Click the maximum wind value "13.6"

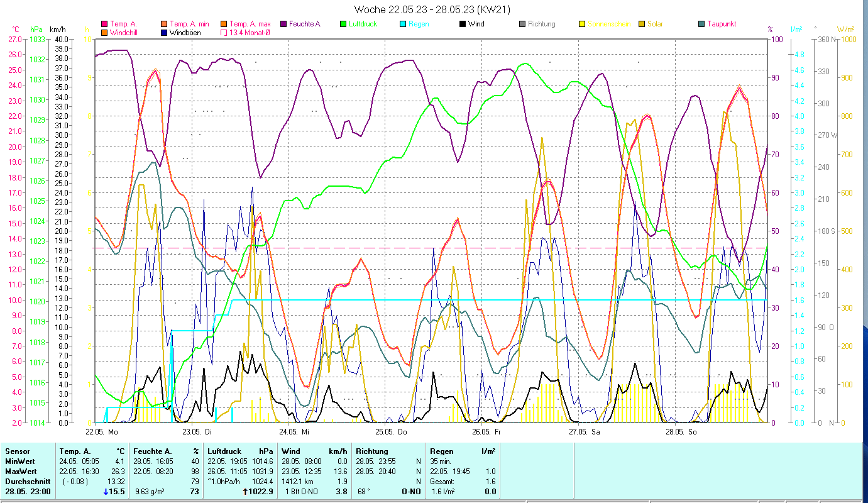[x=339, y=472]
